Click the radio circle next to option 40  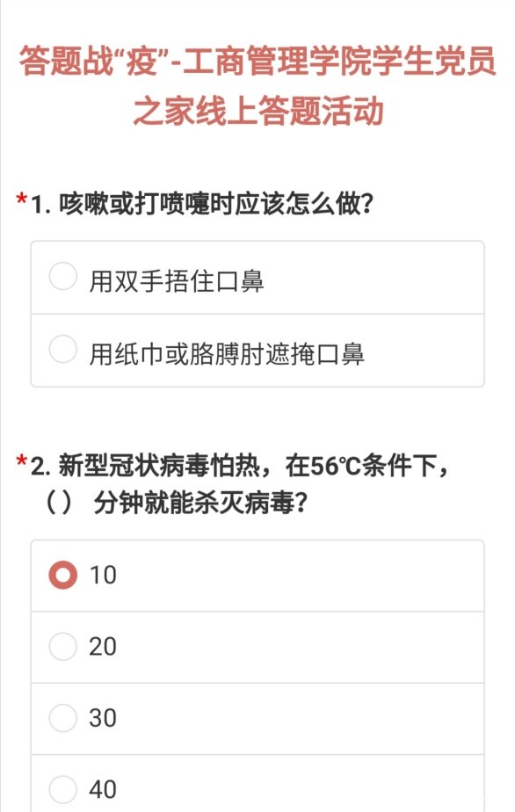(62, 787)
